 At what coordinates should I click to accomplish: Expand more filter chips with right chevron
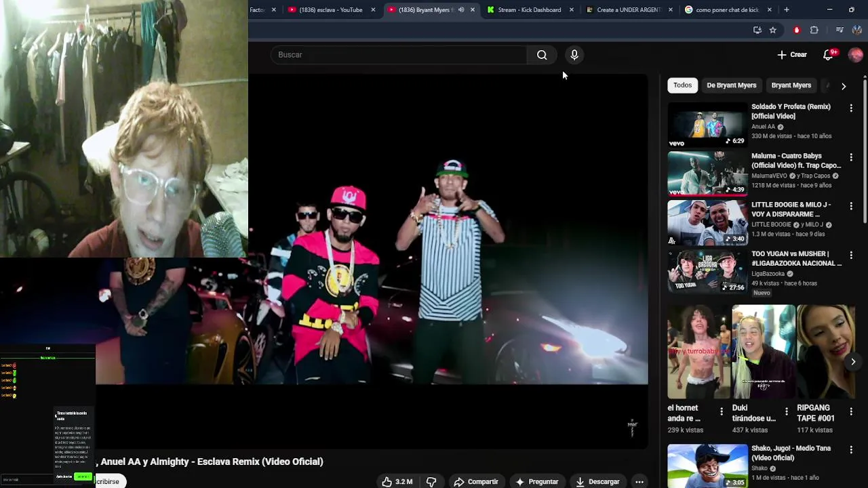[x=844, y=86]
